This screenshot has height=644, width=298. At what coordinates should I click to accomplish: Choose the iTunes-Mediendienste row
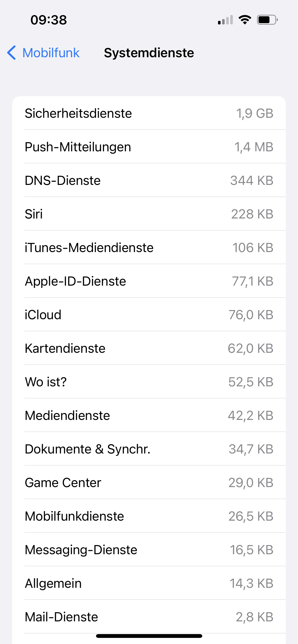coord(149,247)
